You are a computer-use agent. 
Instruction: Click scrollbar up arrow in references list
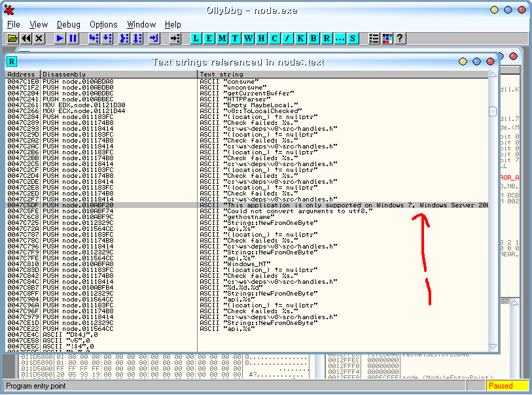click(493, 75)
